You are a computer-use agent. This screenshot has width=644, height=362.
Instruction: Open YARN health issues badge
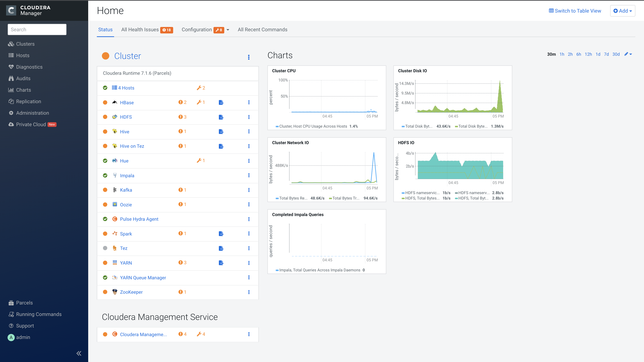183,263
